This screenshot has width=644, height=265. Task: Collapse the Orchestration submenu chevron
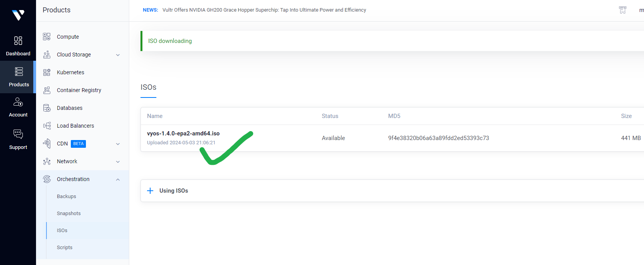pyautogui.click(x=118, y=180)
